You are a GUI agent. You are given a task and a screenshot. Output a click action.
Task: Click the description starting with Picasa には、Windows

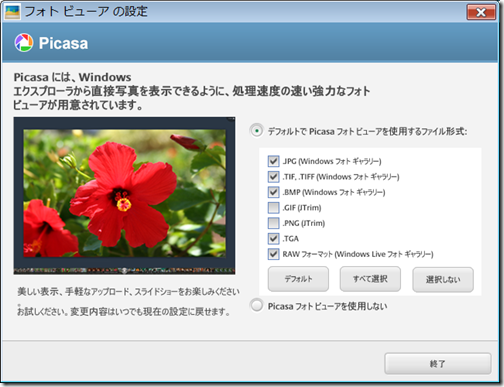(x=192, y=91)
